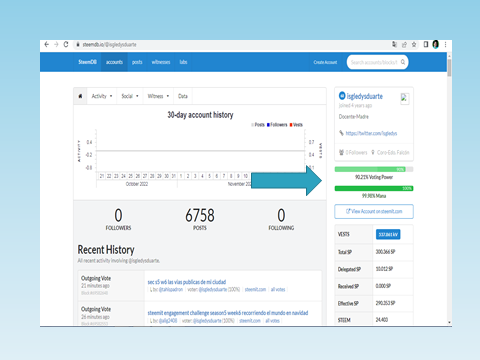Click the scrollbar down arrow
This screenshot has height=360, width=480.
449,322
